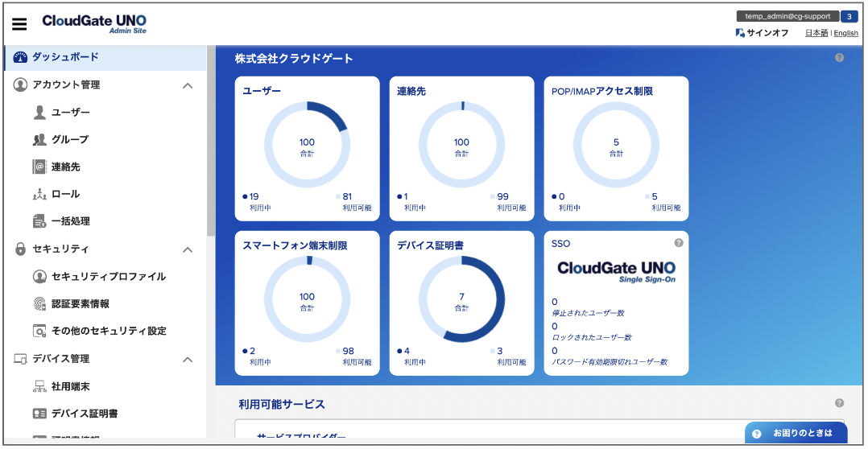Image resolution: width=868 pixels, height=449 pixels.
Task: Click the ロール hierarchy icon
Action: (39, 194)
